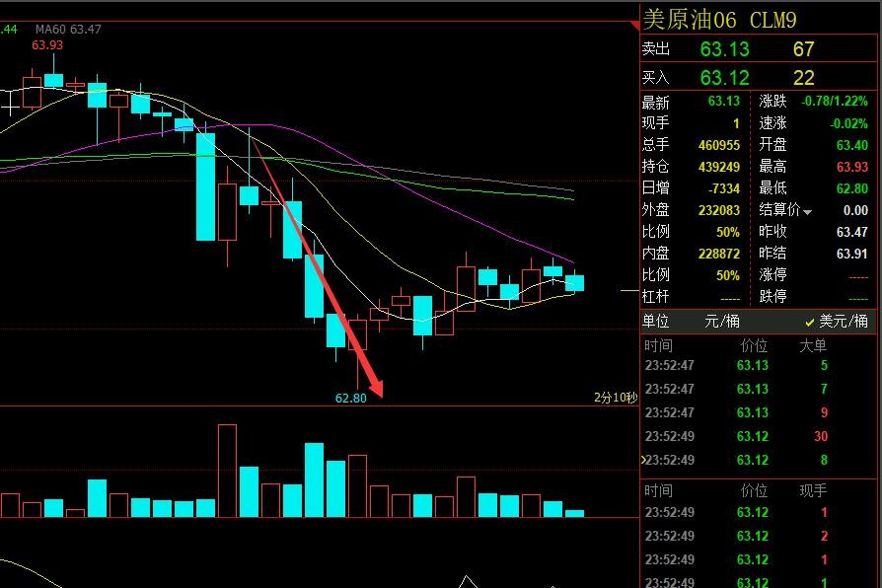The image size is (882, 588).
Task: Click the 最低 value 62.80 in the quote panel
Action: (x=852, y=188)
